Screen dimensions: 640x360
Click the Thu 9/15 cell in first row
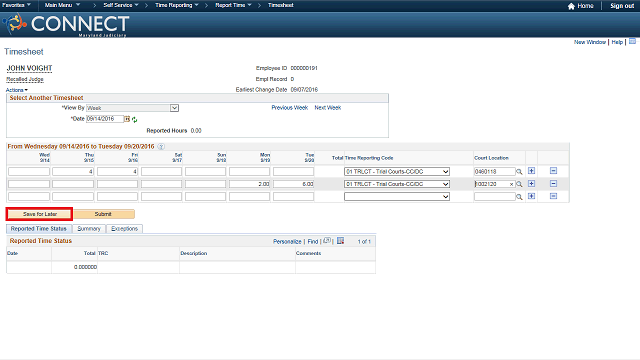(73, 172)
